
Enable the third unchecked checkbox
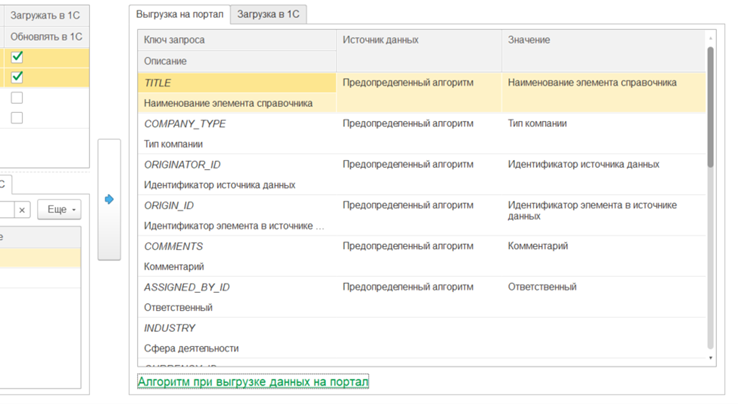pos(17,98)
